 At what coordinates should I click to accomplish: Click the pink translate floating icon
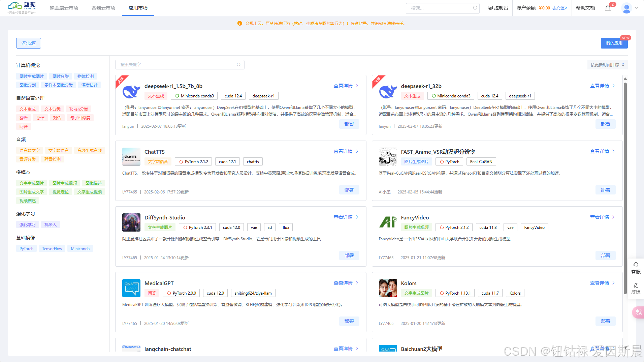pyautogui.click(x=638, y=312)
